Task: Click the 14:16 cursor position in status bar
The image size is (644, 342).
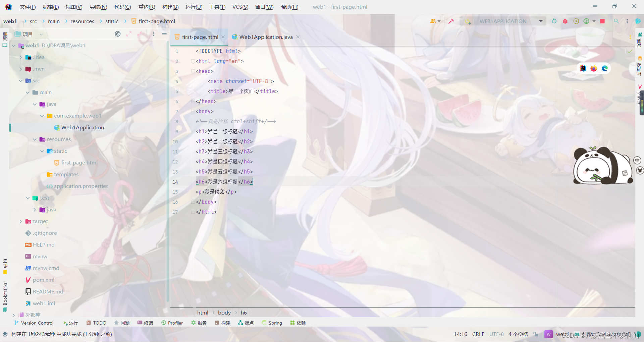Action: click(461, 334)
